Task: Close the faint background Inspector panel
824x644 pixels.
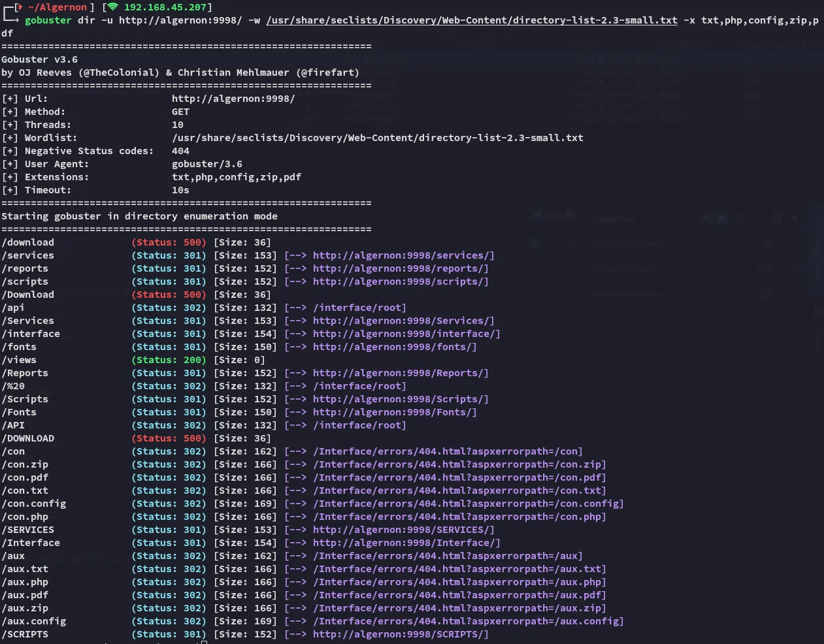Action: point(794,219)
